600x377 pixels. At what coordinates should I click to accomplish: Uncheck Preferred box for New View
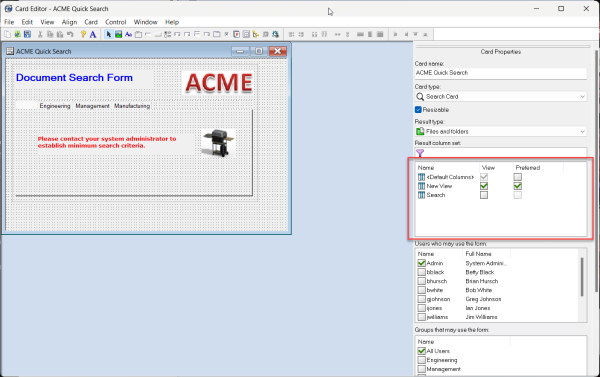coord(518,186)
